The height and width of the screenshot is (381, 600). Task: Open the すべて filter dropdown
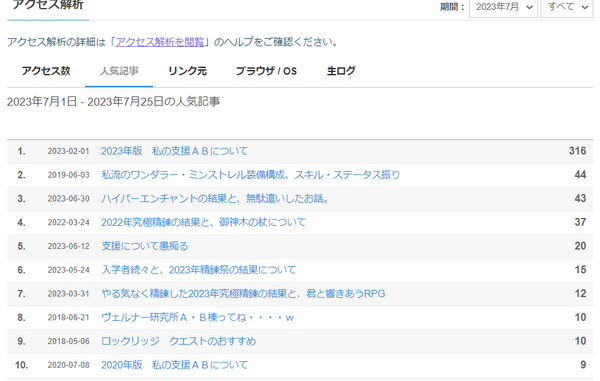pyautogui.click(x=567, y=8)
